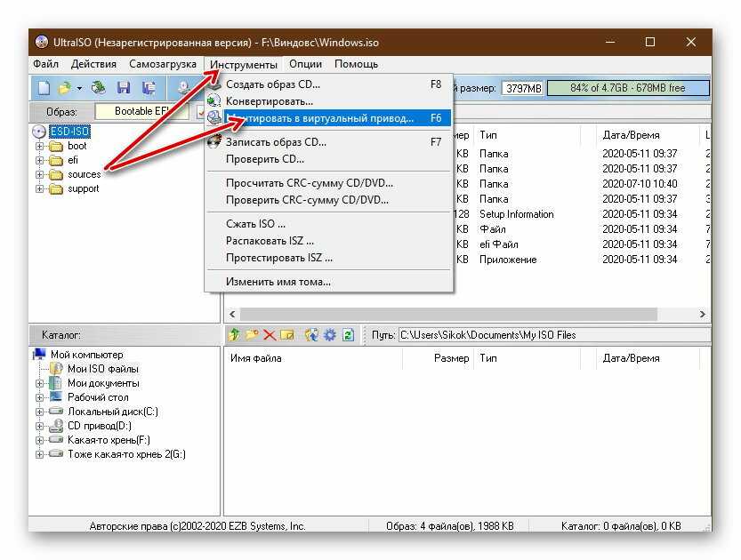Sort by Имя файла column in lower pane

[313, 358]
